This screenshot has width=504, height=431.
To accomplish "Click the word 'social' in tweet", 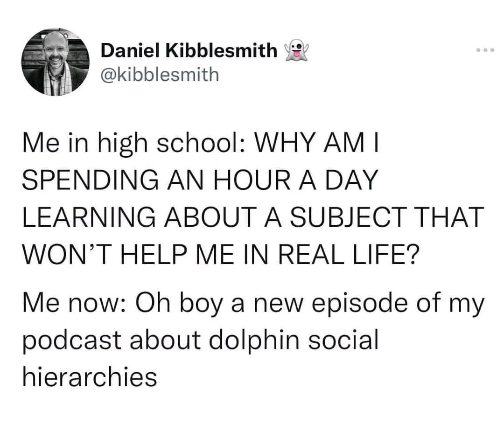I will click(x=343, y=340).
